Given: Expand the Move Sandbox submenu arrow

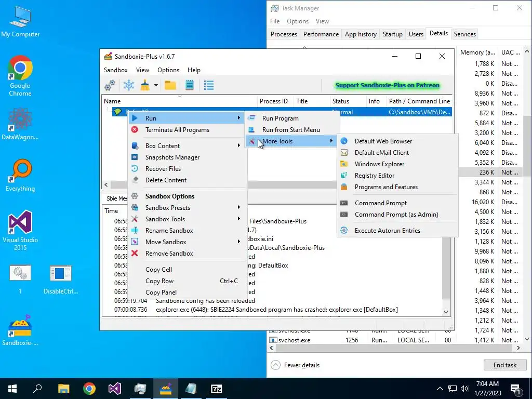Looking at the screenshot, I should 239,242.
